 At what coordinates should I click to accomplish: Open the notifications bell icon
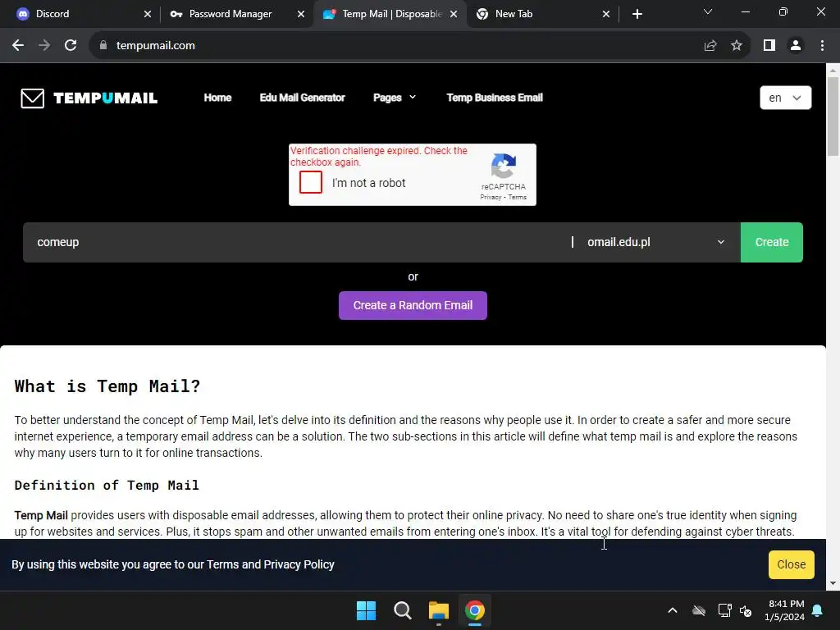[818, 610]
